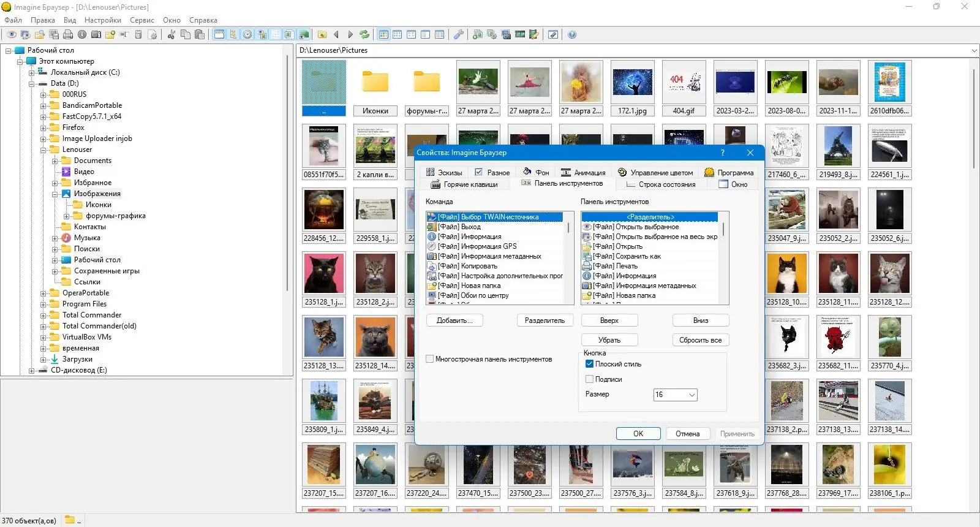Switch to the Эскизы tab
The image size is (980, 527).
444,173
